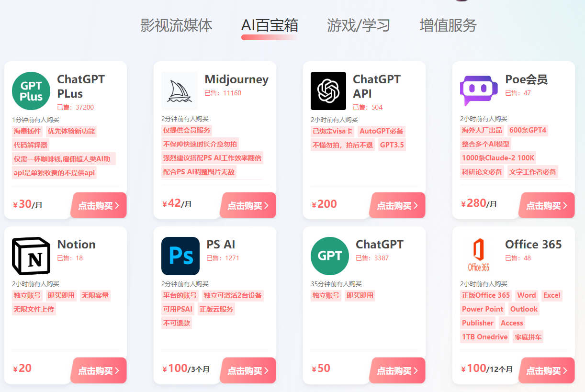
Task: Click the Access tag
Action: (512, 323)
